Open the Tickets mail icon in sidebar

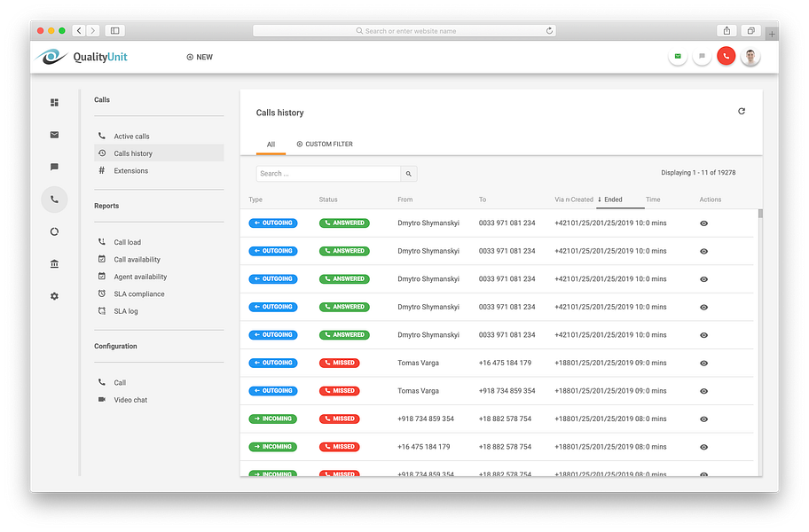[x=54, y=135]
